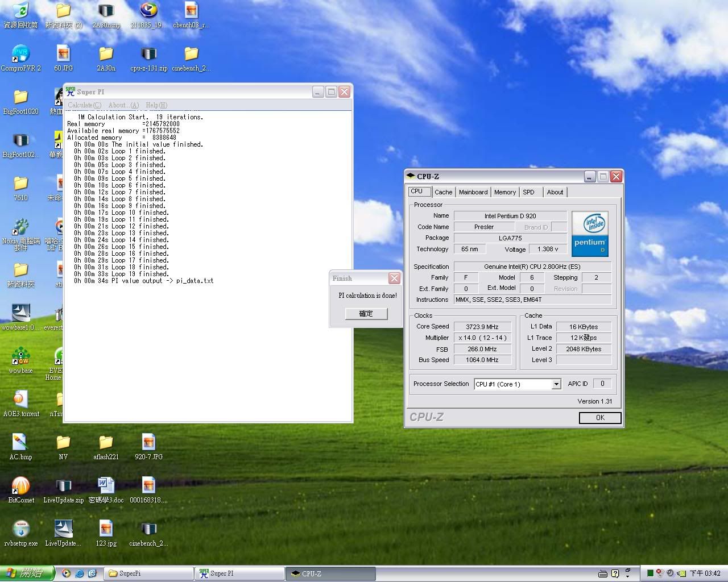Switch to CPU-Z About tab
Screen dimensions: 728x582
click(555, 192)
